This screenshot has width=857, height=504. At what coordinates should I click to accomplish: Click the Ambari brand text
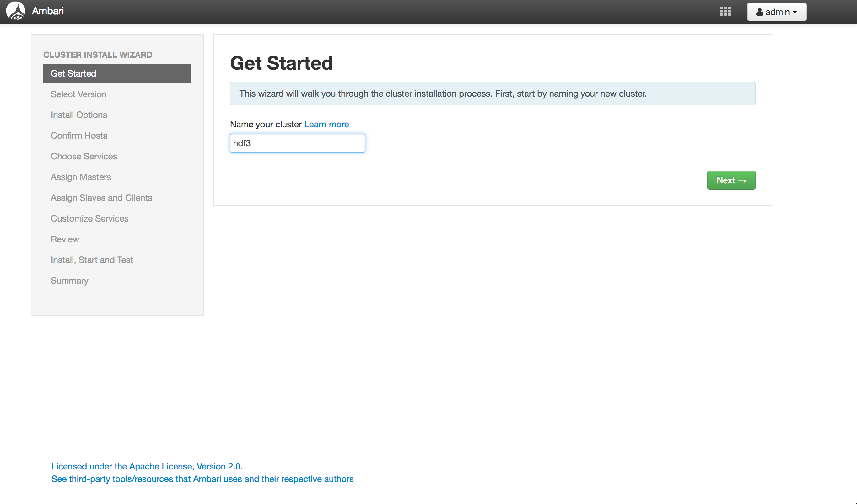pos(48,11)
